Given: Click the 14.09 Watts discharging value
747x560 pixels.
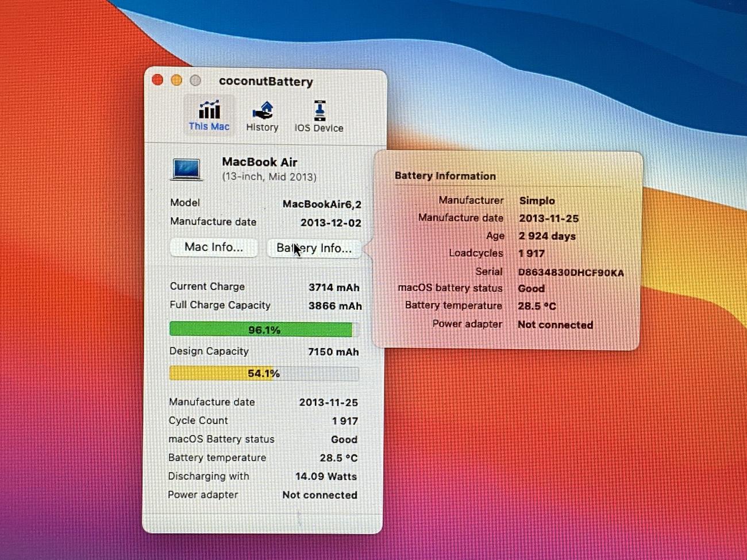Looking at the screenshot, I should [x=326, y=476].
